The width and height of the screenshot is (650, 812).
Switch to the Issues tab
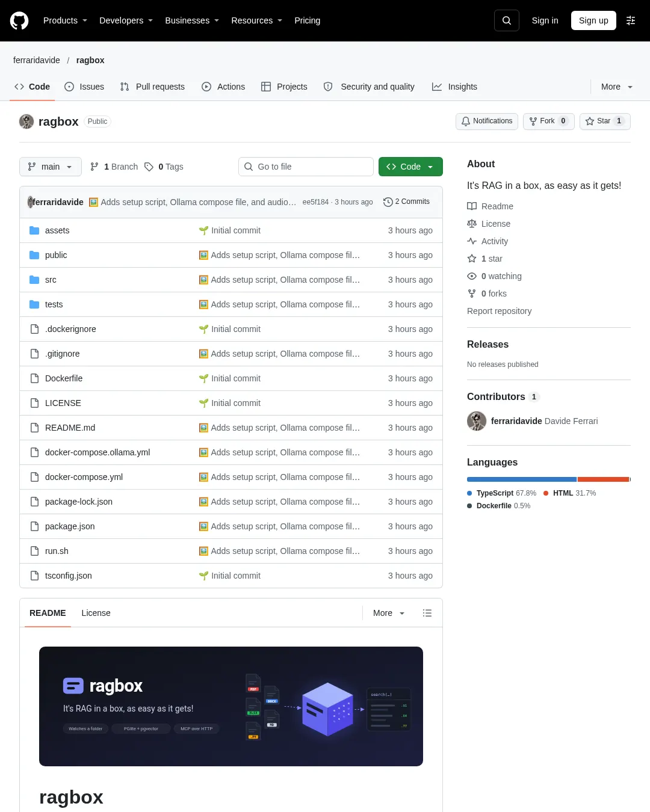[x=84, y=87]
